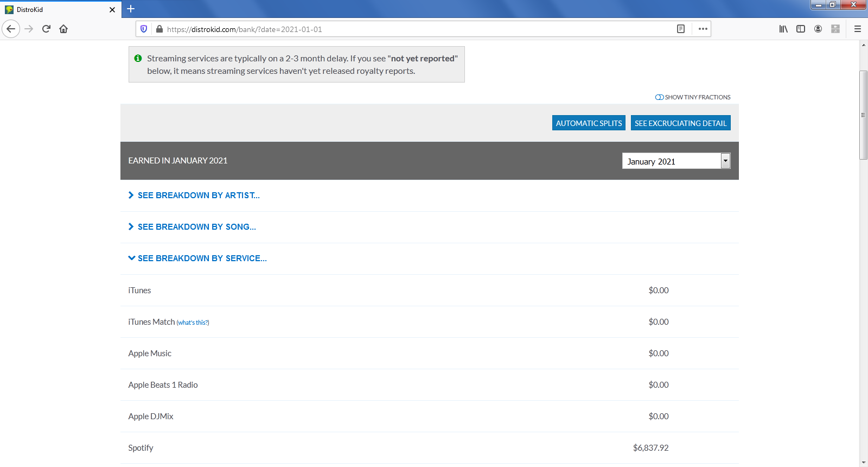Minimize the Firefox window
This screenshot has height=467, width=868.
pos(819,5)
